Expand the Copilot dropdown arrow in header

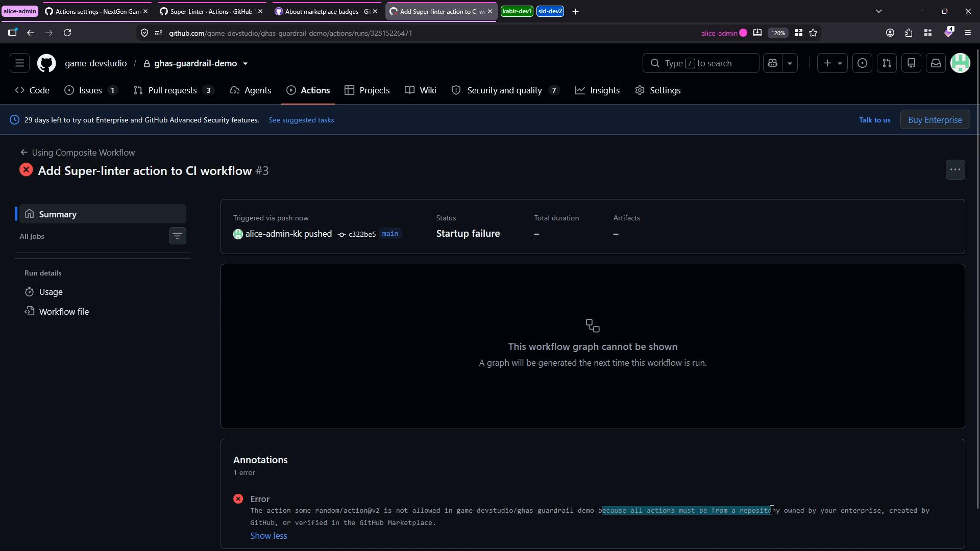click(x=790, y=63)
